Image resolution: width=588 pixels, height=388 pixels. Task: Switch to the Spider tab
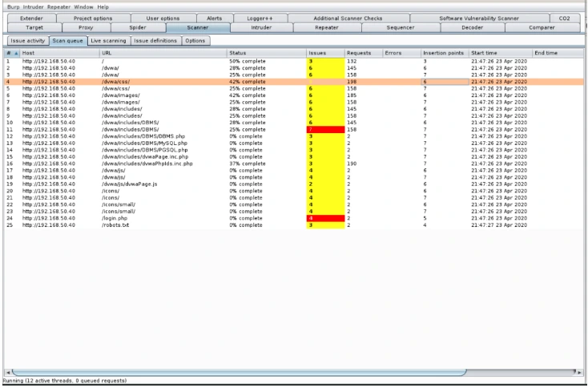[x=138, y=27]
